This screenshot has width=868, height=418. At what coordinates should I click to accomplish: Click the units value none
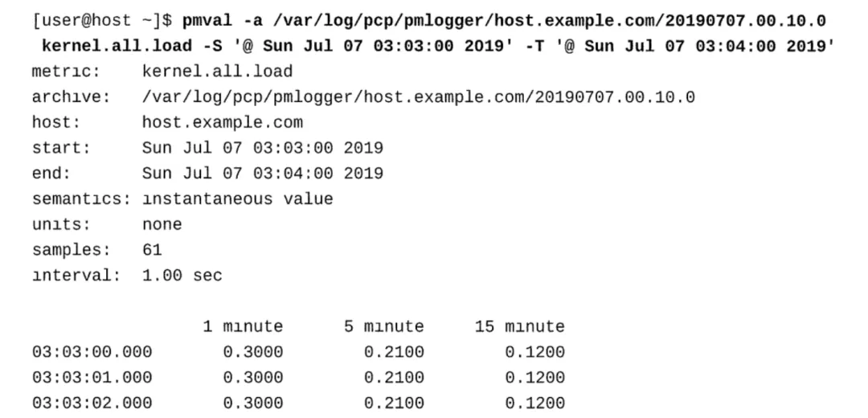pos(162,225)
